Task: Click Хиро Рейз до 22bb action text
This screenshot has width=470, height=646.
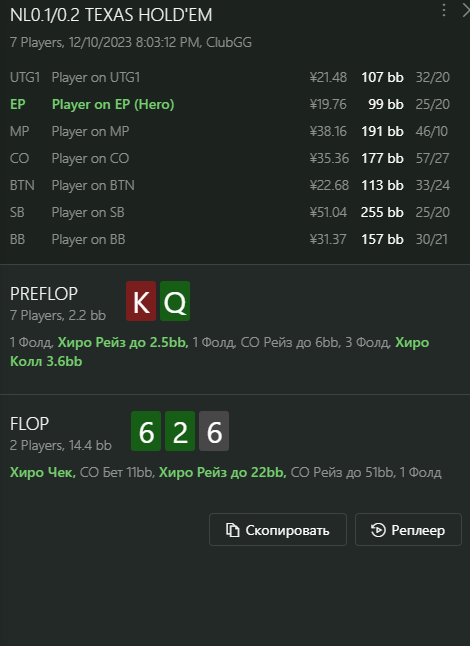Action: point(222,472)
